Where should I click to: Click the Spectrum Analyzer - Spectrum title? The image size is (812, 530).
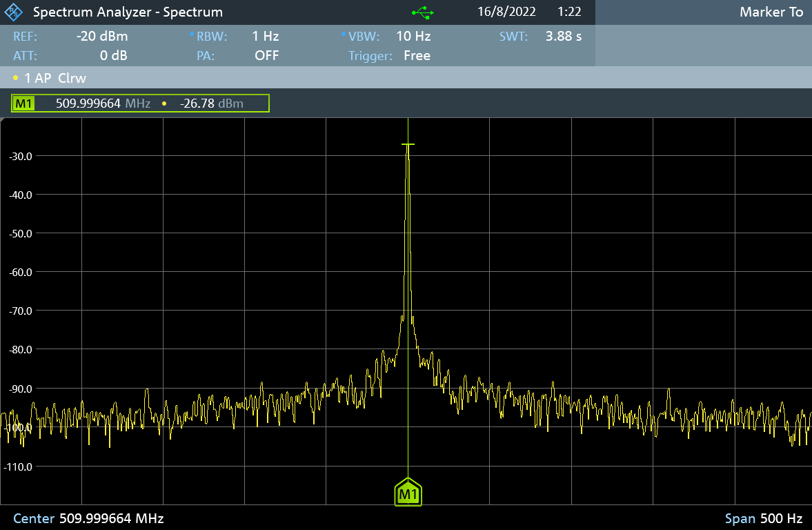128,12
